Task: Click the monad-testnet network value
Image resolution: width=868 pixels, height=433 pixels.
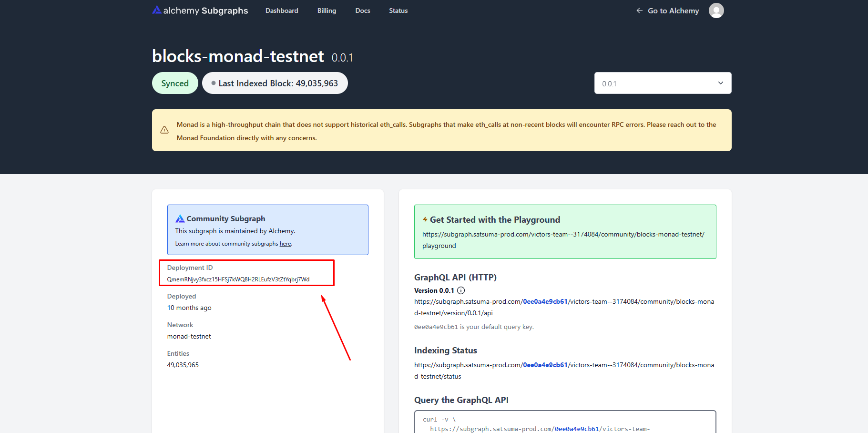Action: pos(189,336)
